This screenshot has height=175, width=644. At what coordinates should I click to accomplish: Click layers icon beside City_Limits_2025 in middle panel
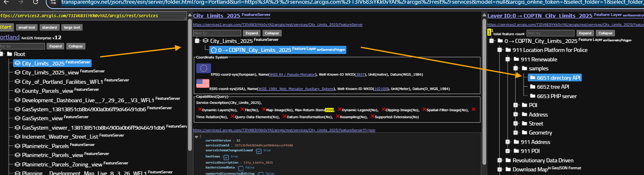coord(206,41)
